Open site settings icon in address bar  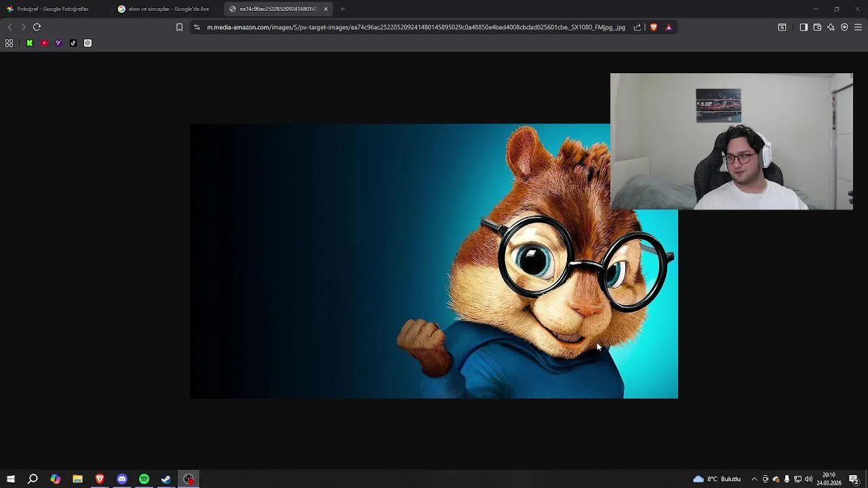click(197, 27)
